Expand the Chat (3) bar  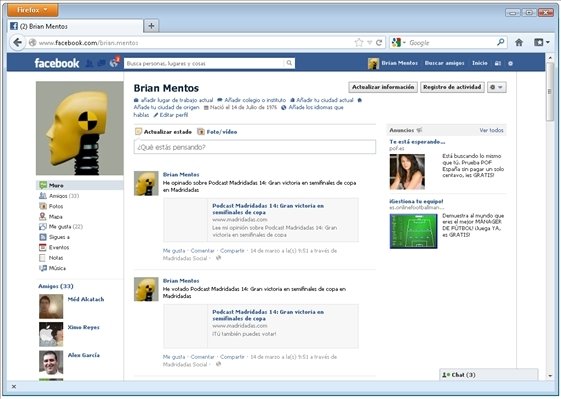coord(488,375)
